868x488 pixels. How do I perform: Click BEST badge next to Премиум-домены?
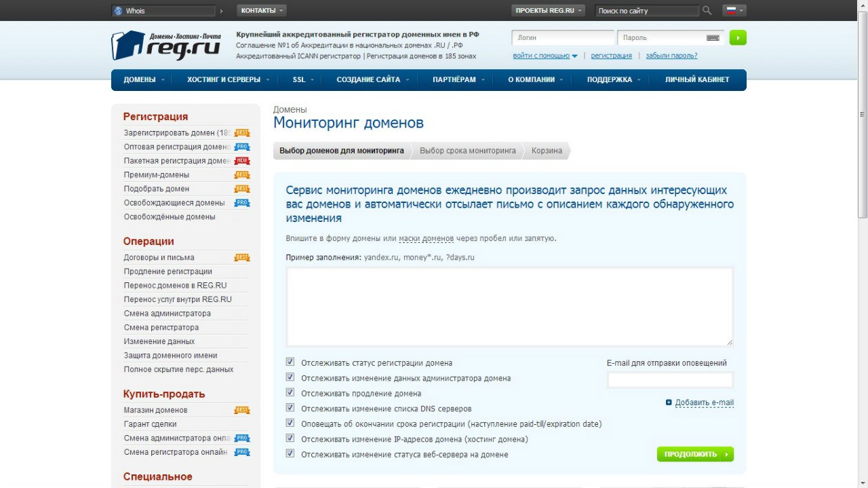click(x=242, y=175)
